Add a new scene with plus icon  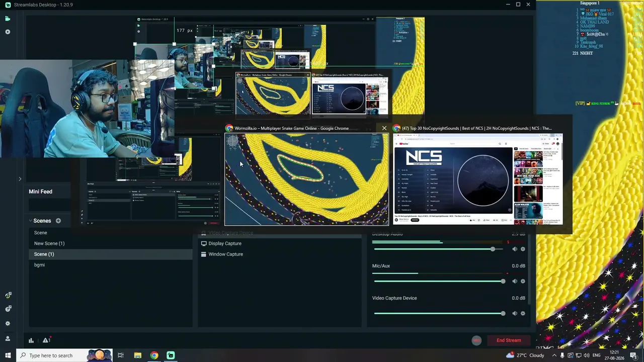58,221
